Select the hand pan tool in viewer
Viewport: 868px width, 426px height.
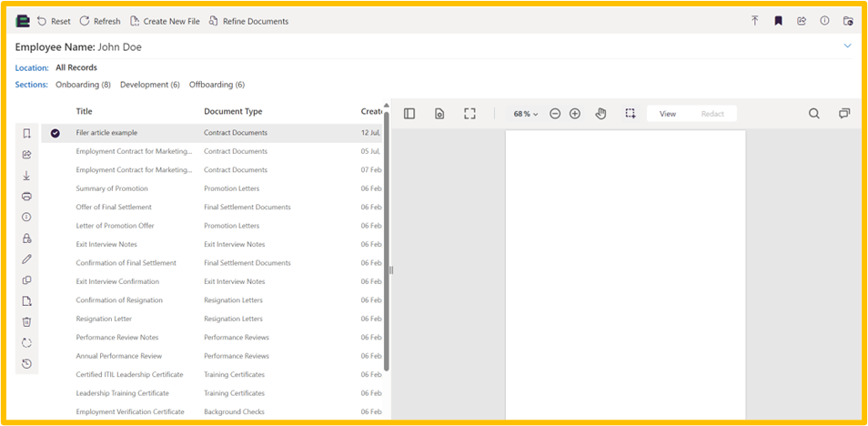click(x=601, y=114)
